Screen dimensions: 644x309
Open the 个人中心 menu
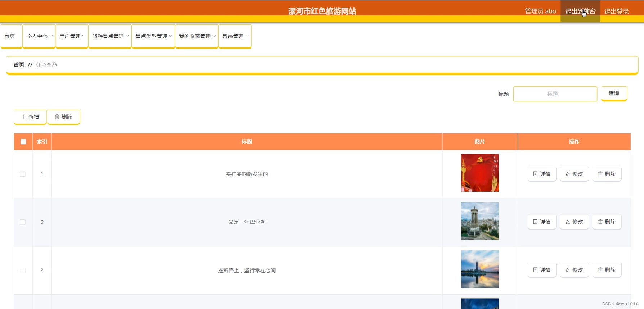coord(39,36)
